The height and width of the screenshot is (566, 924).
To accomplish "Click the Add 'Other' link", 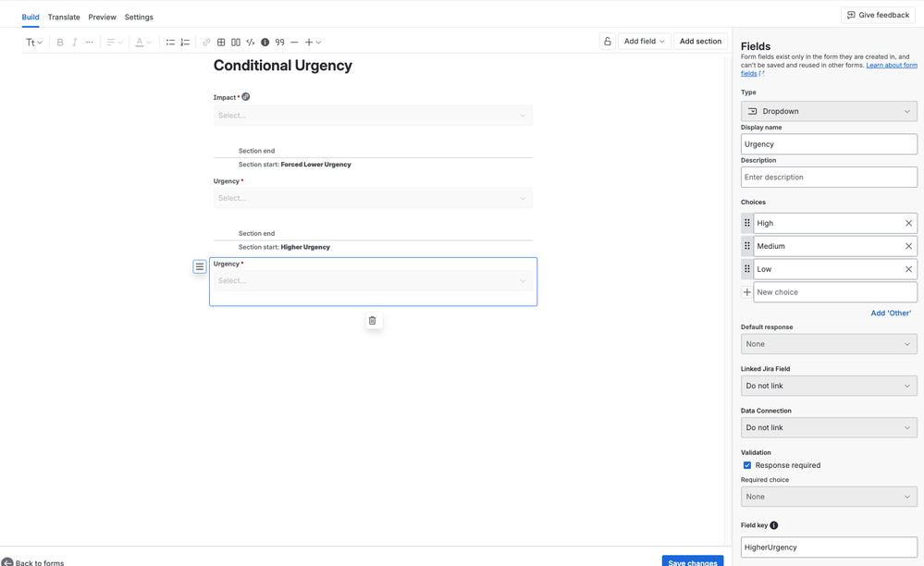I will tap(891, 314).
